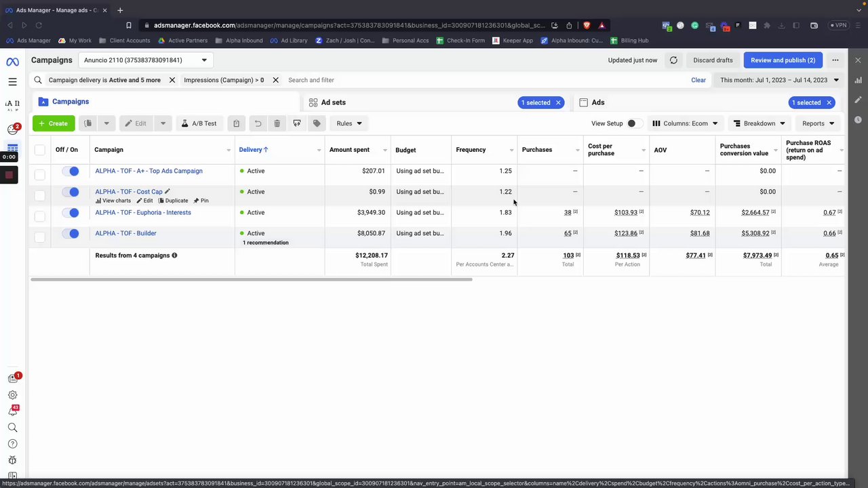
Task: Open the ALPHA - TOF - Euphoria - Interests campaign
Action: pos(143,213)
